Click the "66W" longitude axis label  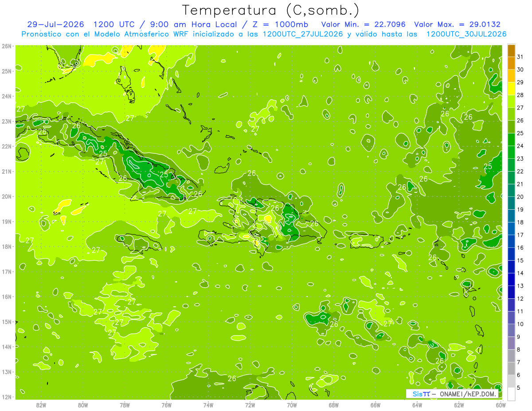(376, 405)
